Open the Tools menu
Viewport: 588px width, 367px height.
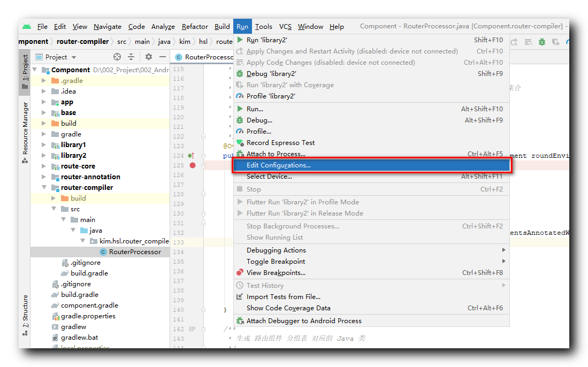(x=264, y=27)
